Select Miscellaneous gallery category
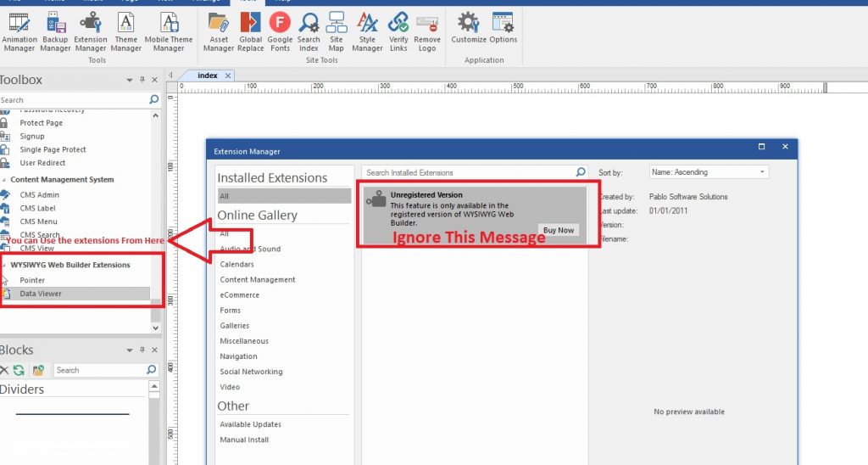 tap(244, 341)
